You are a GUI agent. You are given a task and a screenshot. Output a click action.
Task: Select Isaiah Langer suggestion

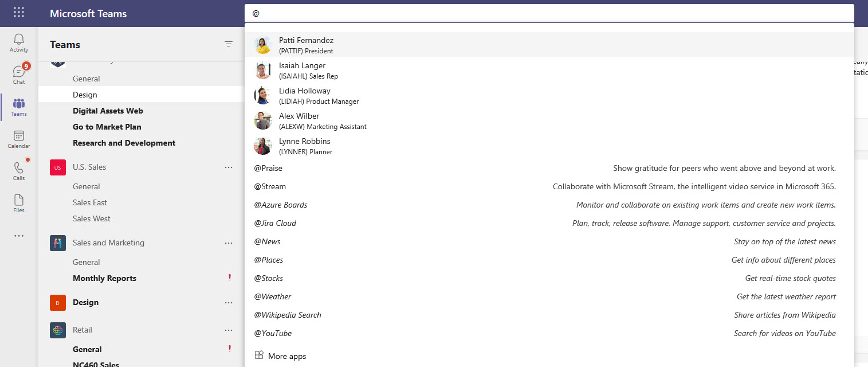tap(549, 70)
